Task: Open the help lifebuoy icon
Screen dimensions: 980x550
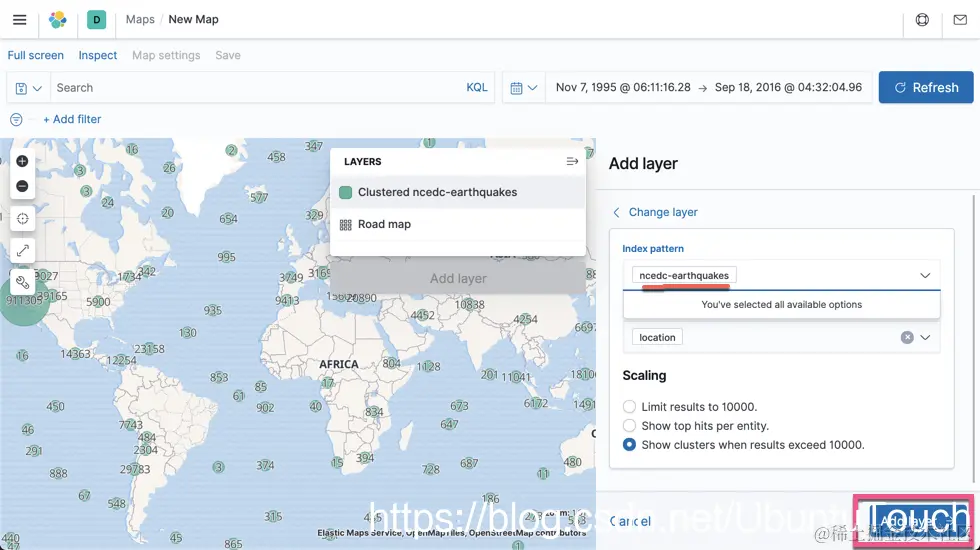Action: pos(922,19)
